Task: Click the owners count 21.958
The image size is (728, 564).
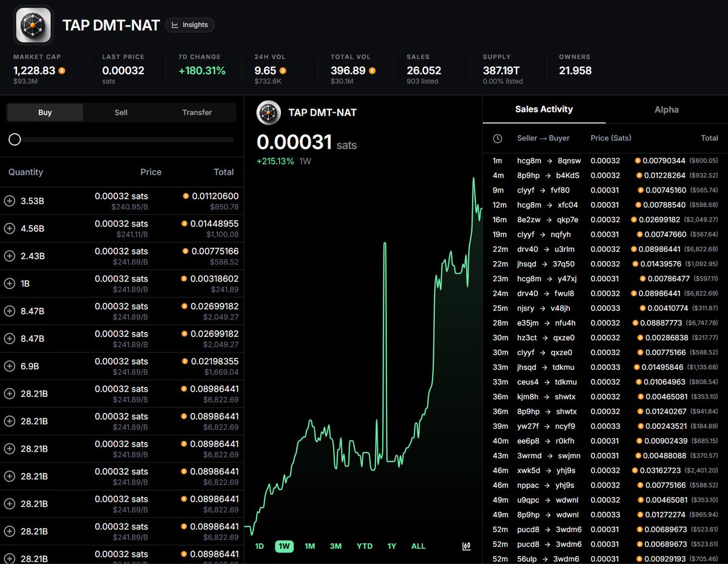Action: click(575, 70)
